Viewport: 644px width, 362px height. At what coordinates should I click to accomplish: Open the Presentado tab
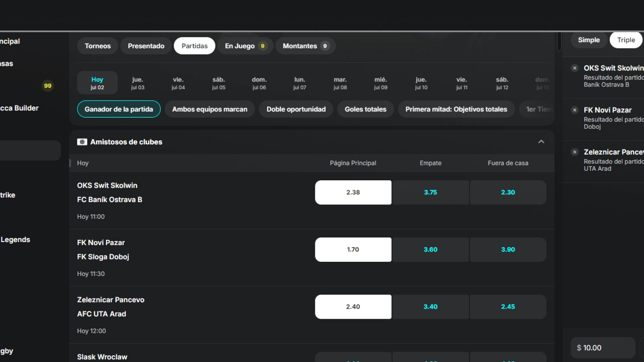(x=146, y=46)
